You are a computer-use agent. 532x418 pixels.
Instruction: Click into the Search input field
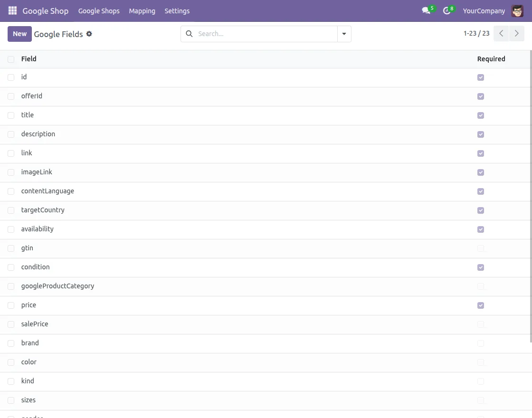(x=266, y=34)
